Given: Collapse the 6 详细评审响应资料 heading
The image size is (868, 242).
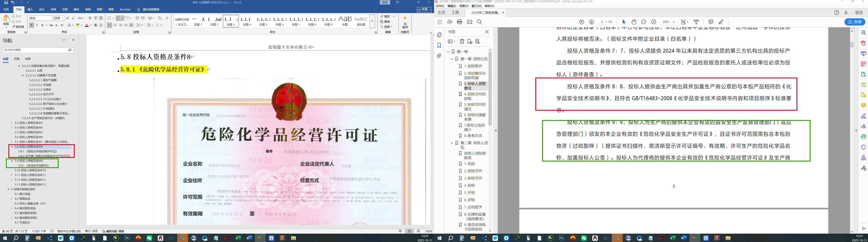Looking at the screenshot, I should (8, 189).
